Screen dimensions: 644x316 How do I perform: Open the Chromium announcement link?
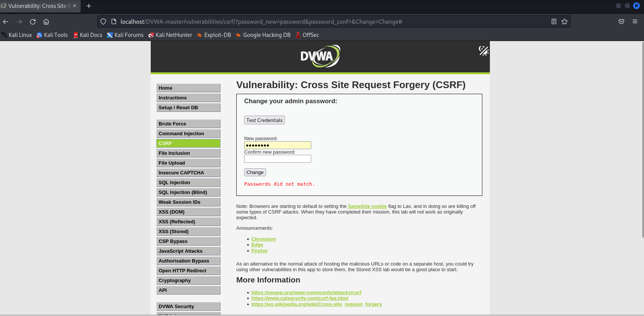[x=263, y=239]
